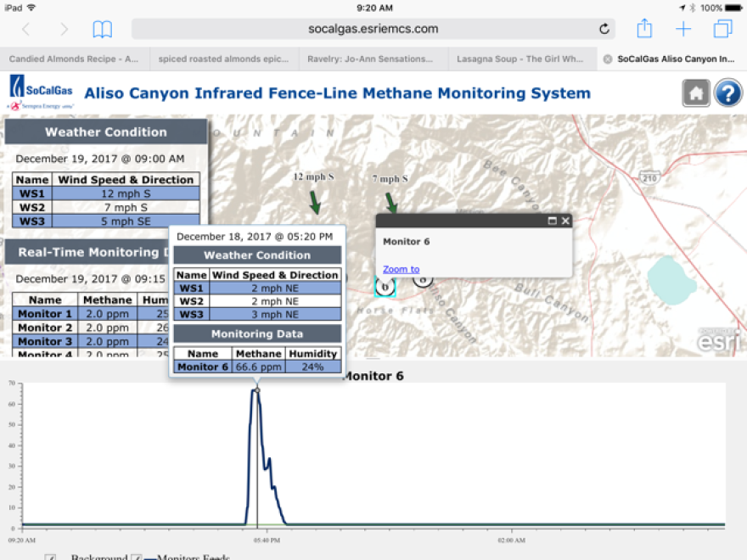Show all tabs overview icon

[x=722, y=29]
